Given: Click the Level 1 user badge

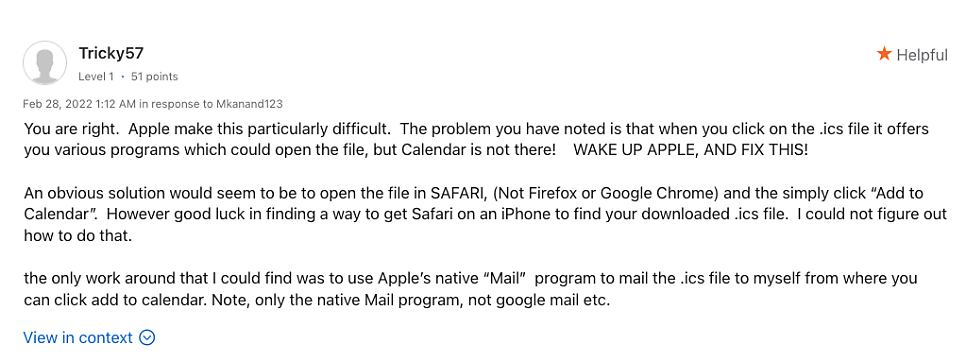Looking at the screenshot, I should [96, 77].
